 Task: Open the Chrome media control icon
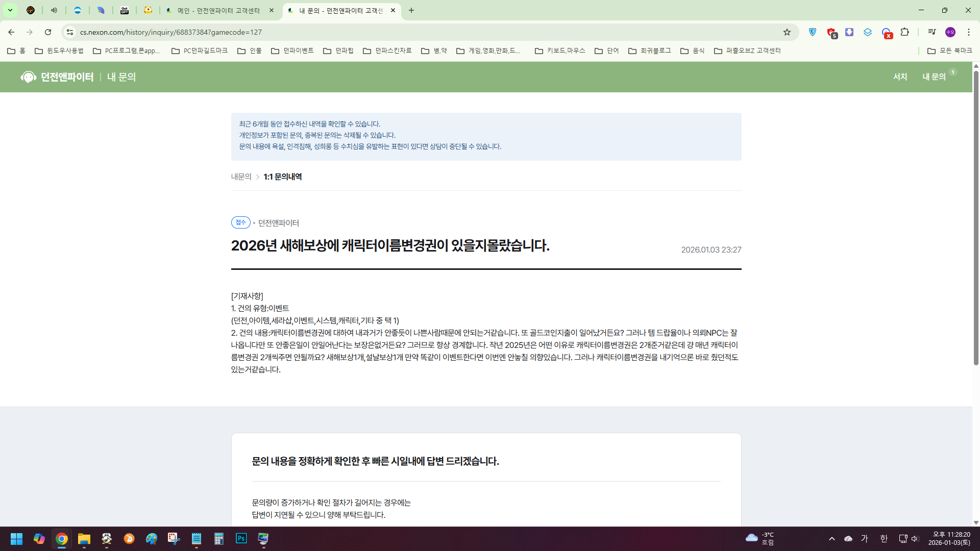coord(932,32)
